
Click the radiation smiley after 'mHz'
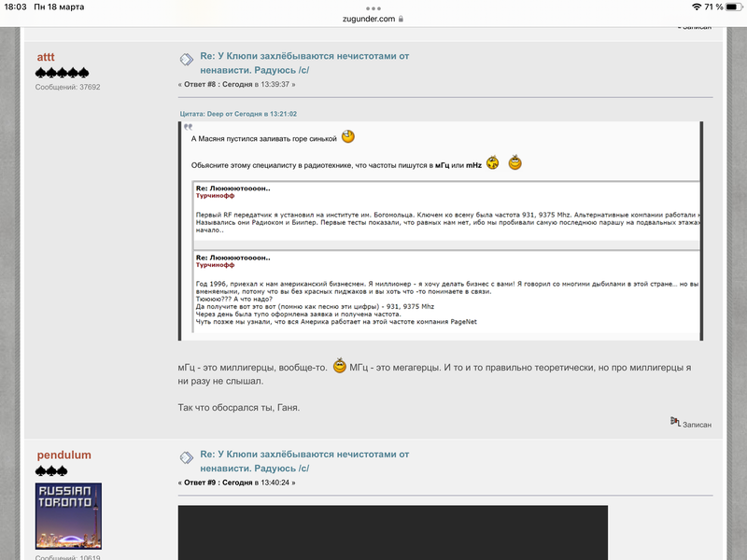pos(493,162)
